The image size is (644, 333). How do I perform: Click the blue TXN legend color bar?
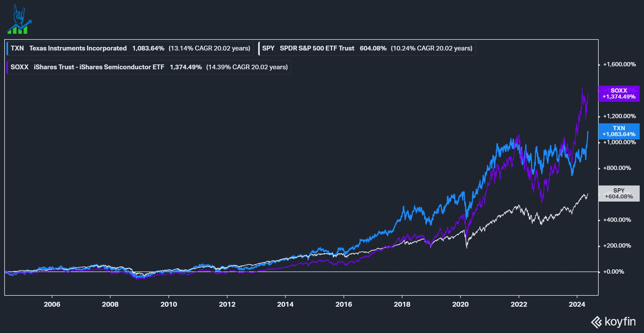(8, 48)
